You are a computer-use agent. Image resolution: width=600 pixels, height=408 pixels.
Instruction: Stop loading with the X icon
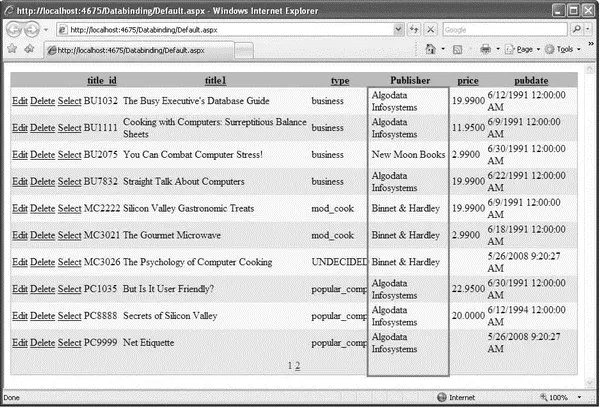click(430, 29)
